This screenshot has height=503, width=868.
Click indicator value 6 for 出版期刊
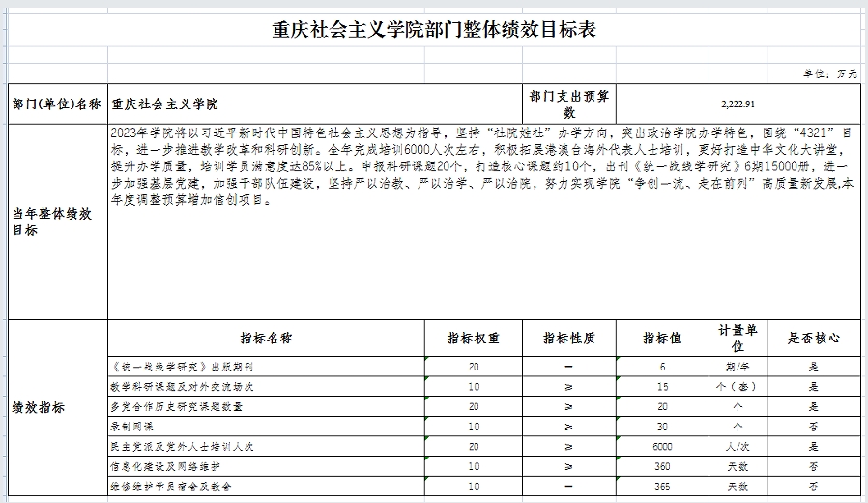click(662, 367)
